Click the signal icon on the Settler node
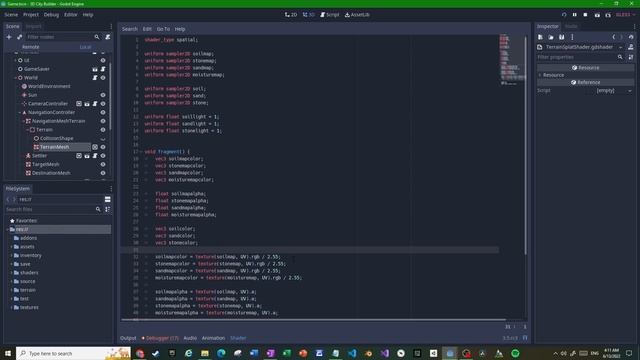 (x=79, y=156)
